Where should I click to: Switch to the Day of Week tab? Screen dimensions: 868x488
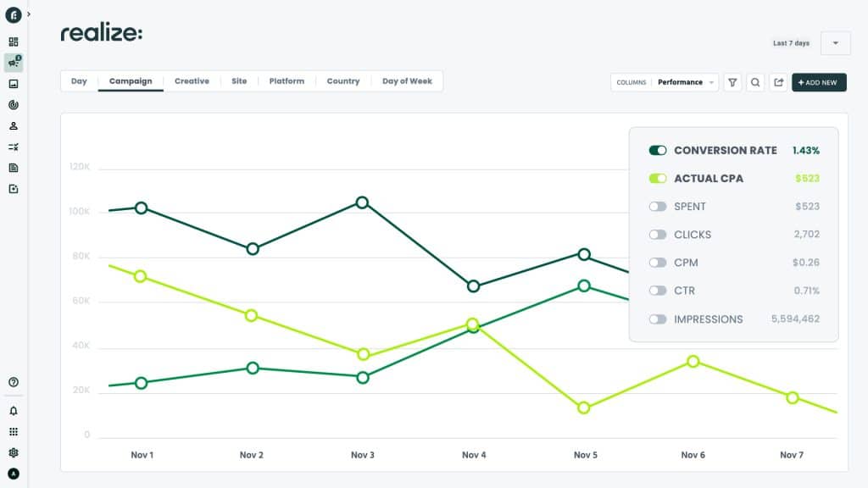pos(407,81)
